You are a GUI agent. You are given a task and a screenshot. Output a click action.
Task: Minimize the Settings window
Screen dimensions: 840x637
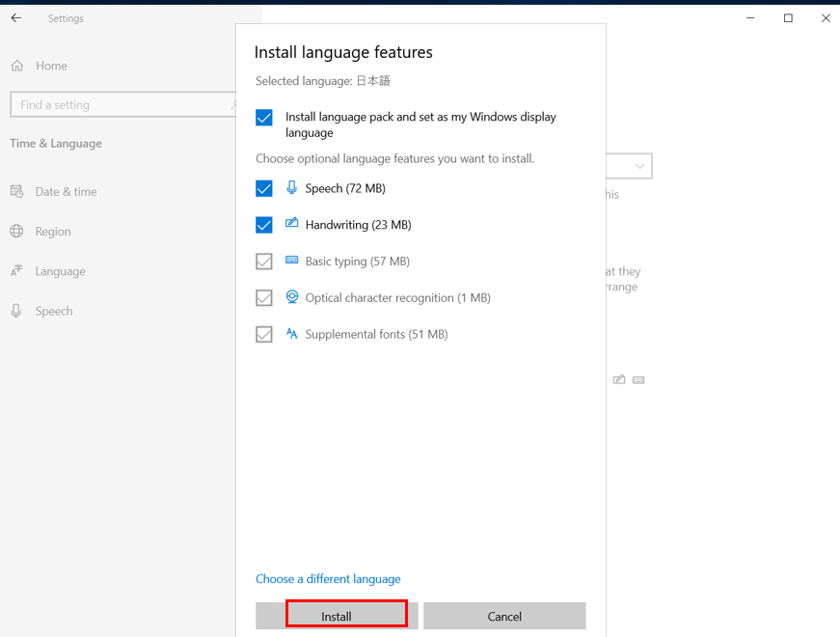750,18
